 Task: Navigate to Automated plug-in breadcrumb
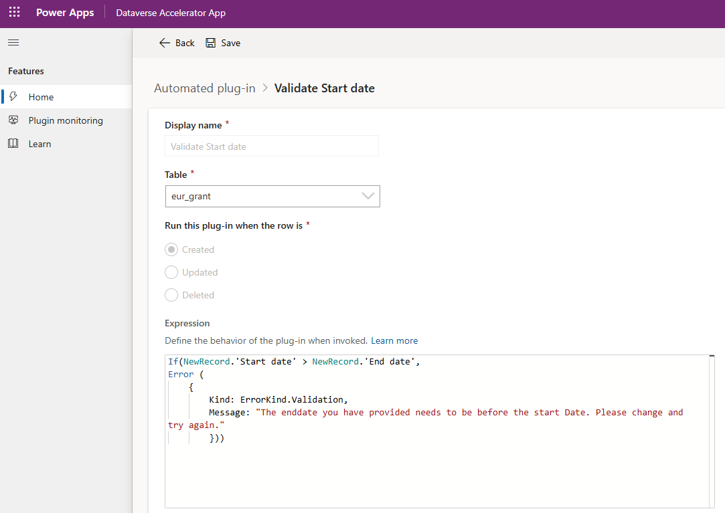(x=204, y=88)
